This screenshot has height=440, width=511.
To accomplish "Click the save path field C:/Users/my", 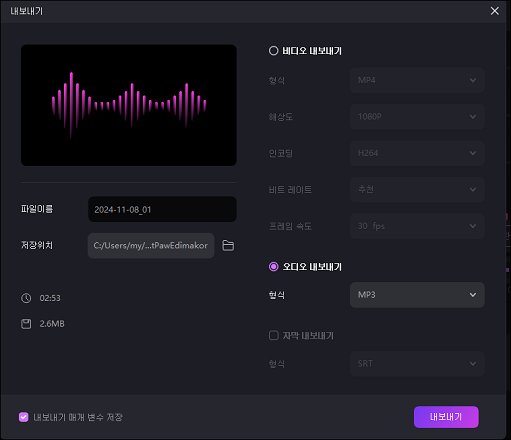I will click(x=151, y=246).
